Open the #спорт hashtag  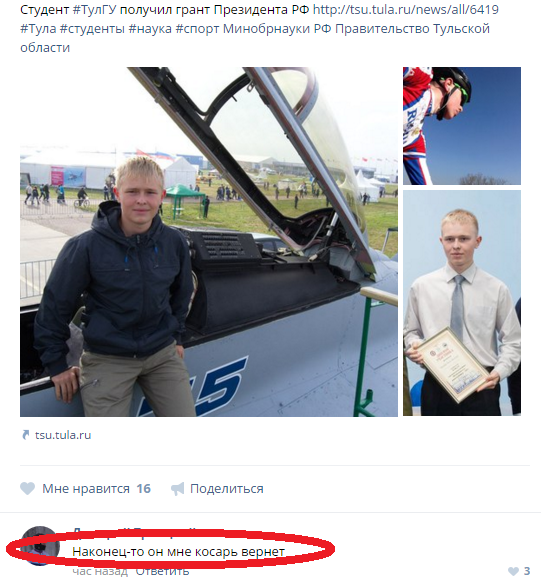pyautogui.click(x=197, y=29)
